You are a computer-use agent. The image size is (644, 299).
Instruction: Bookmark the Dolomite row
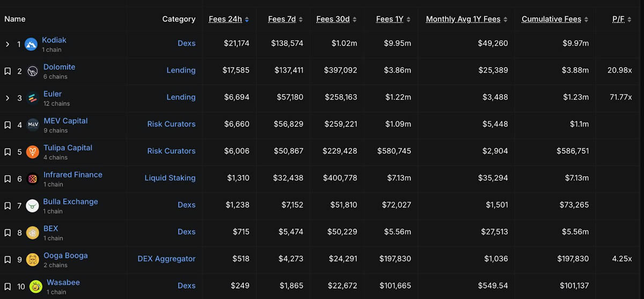(8, 71)
